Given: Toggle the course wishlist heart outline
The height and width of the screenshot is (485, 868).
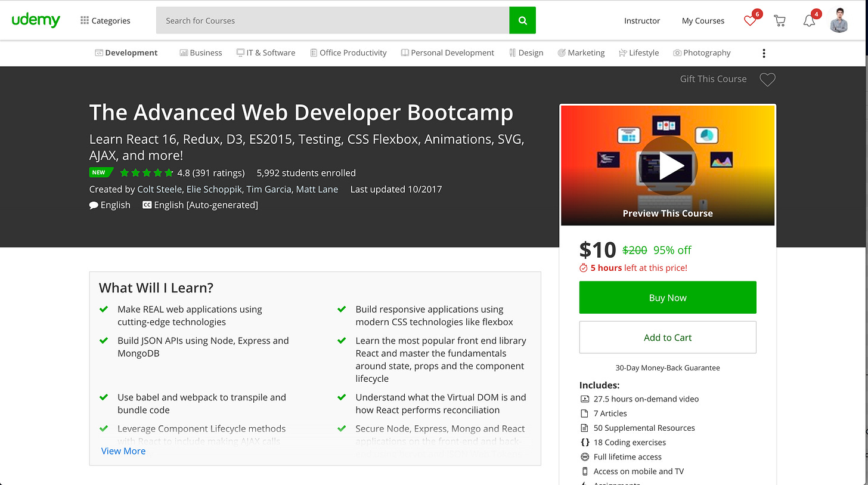Looking at the screenshot, I should [x=767, y=79].
